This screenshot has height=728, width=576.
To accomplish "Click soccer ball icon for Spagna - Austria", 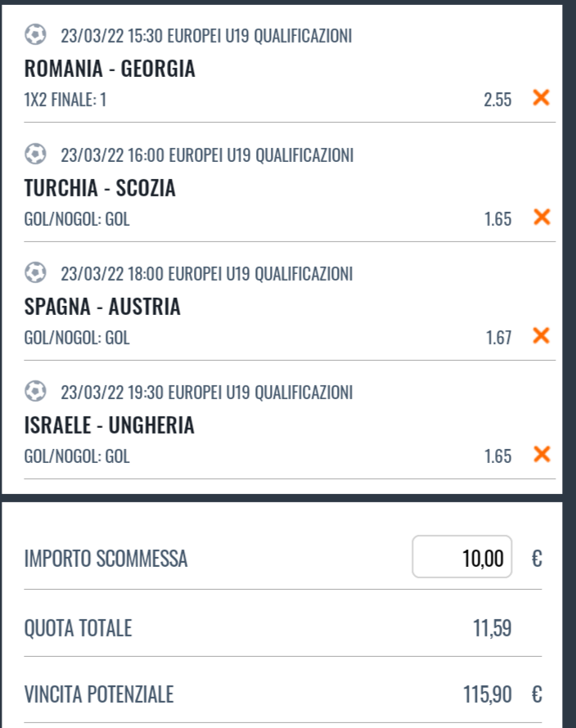I will click(35, 273).
